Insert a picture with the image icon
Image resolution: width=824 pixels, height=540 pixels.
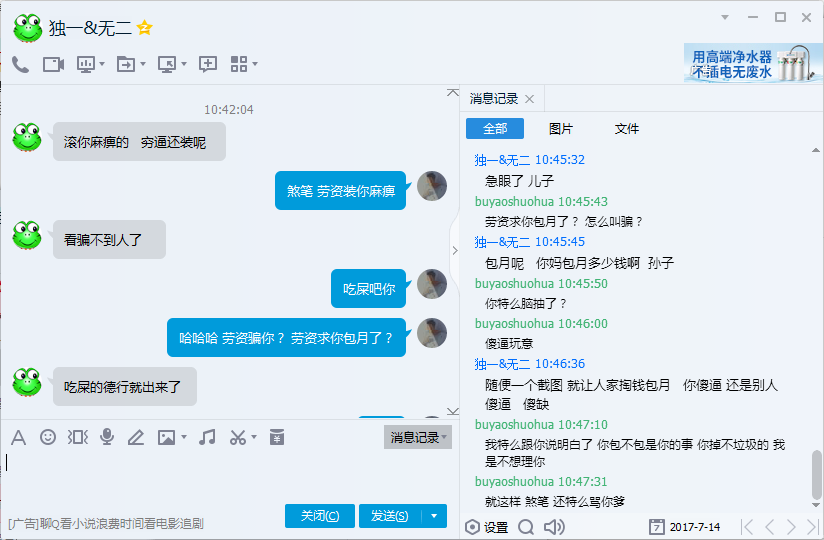pos(167,437)
